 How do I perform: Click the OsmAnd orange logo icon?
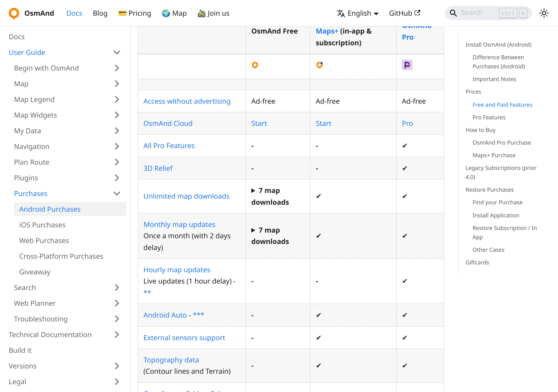14,13
